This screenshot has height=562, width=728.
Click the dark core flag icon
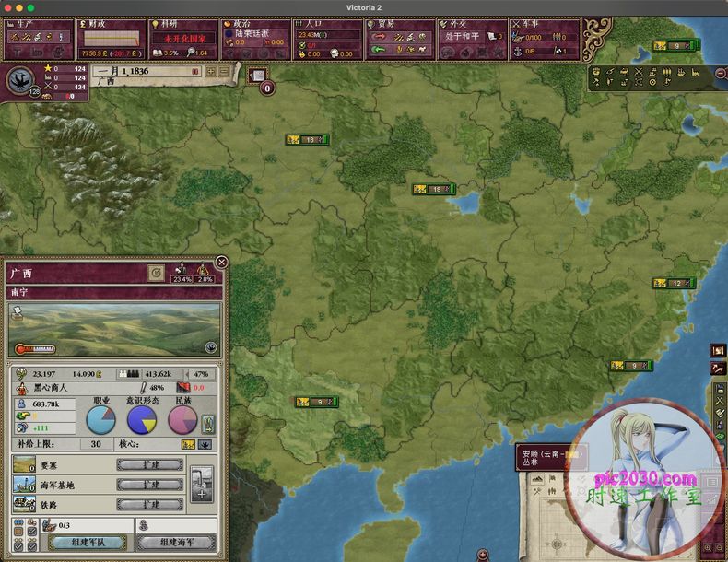205,445
